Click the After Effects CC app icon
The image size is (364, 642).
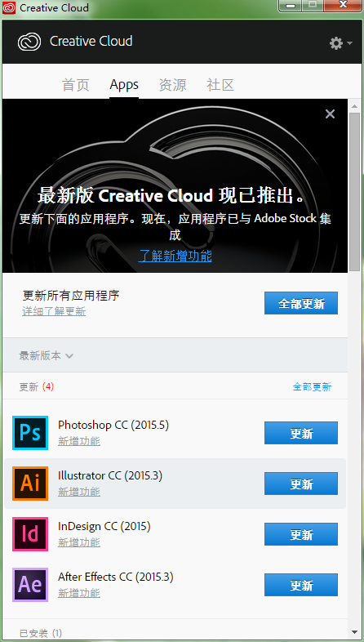(30, 585)
